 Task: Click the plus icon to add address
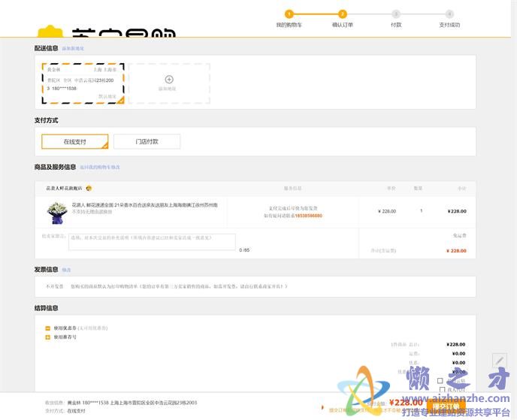[x=169, y=79]
